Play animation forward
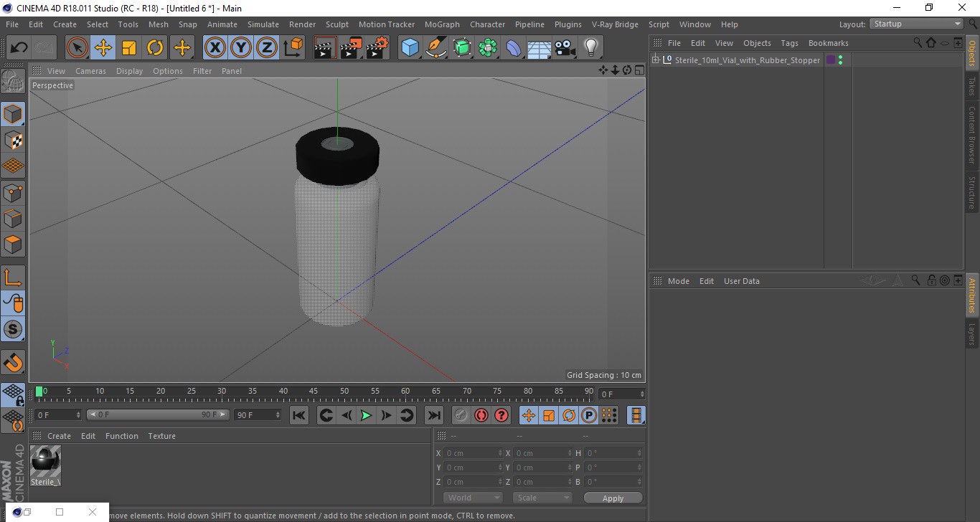The height and width of the screenshot is (522, 980). point(366,415)
